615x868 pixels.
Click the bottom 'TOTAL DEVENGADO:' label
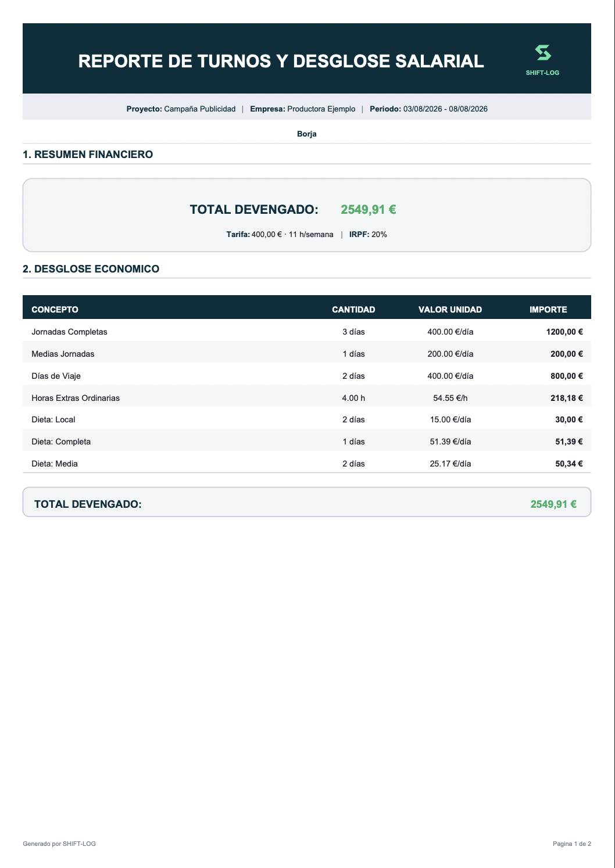[x=88, y=504]
